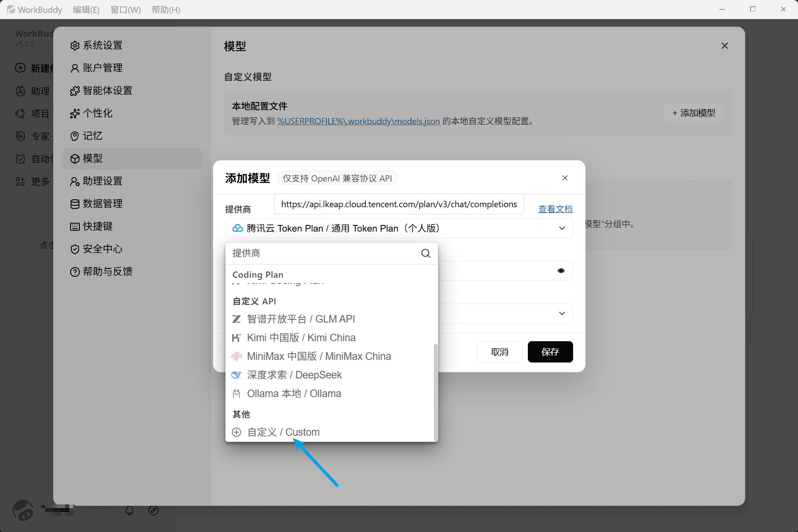Click the 保存 button

click(550, 352)
